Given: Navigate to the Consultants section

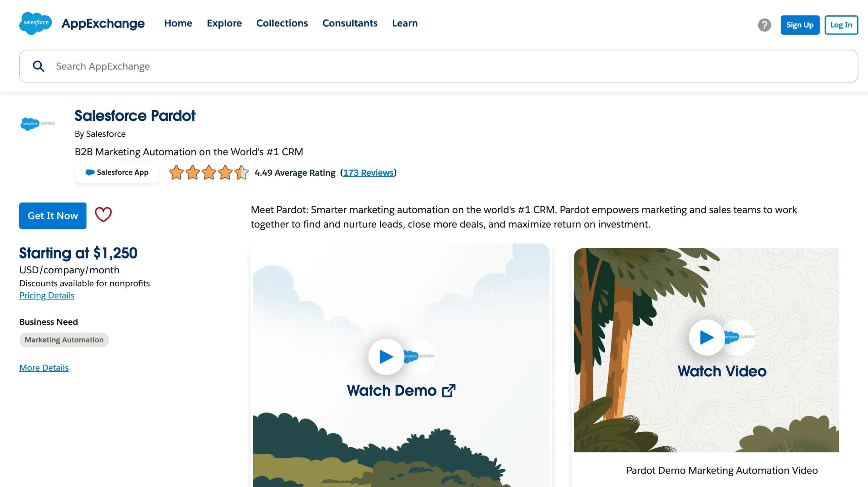Looking at the screenshot, I should pos(350,23).
